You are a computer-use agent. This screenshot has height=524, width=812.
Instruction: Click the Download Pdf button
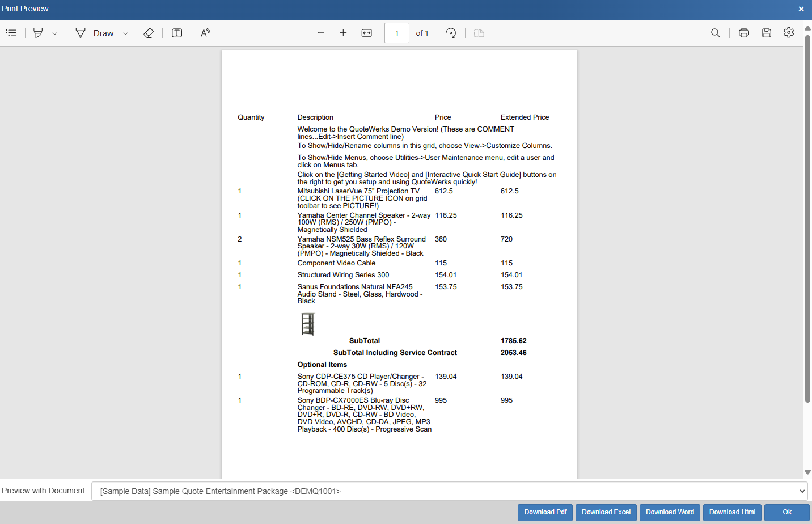(545, 512)
